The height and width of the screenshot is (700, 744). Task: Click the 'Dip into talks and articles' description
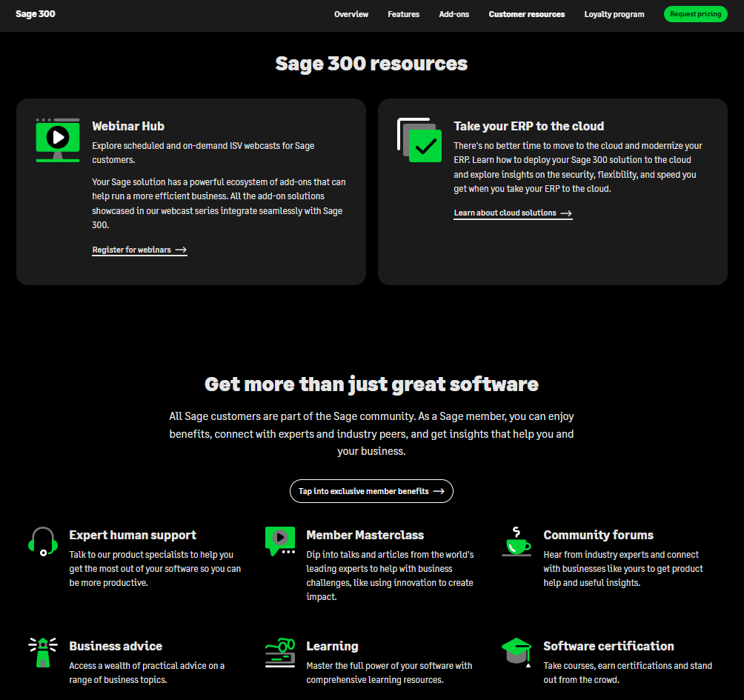[x=390, y=576]
